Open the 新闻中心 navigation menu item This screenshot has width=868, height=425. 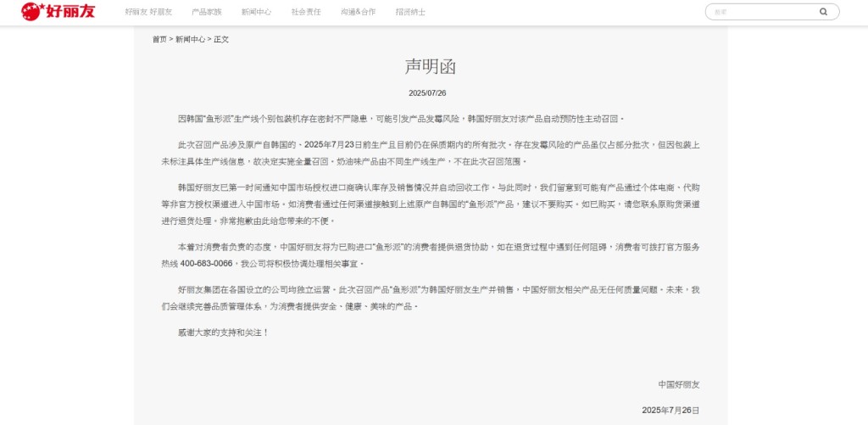click(256, 12)
